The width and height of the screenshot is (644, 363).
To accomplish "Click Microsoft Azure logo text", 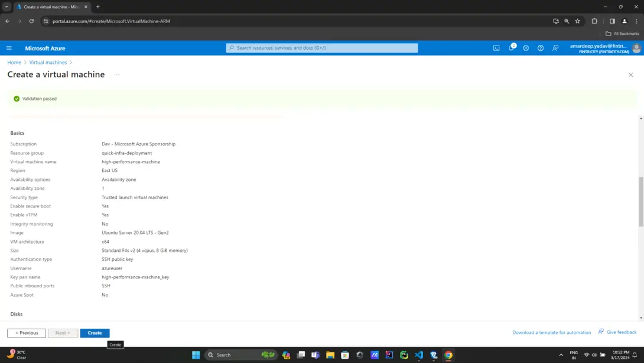I will tap(45, 48).
